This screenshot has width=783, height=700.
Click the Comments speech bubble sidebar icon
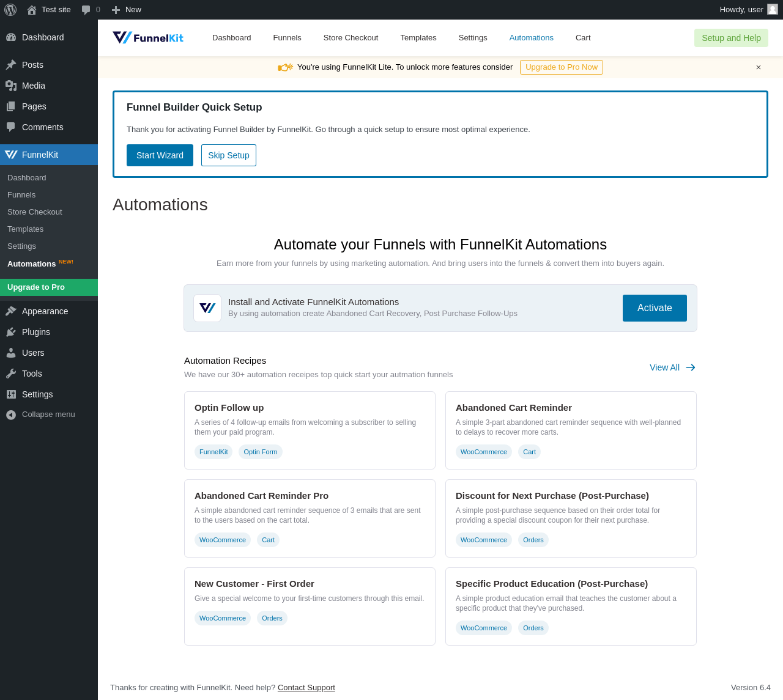pos(11,127)
